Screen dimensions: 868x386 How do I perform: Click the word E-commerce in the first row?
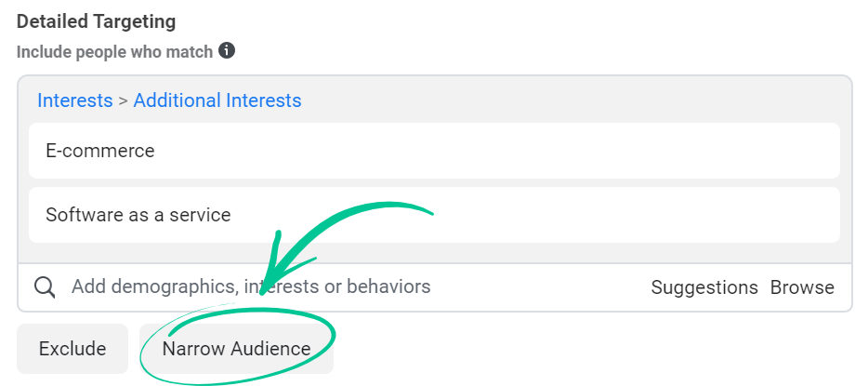coord(100,151)
